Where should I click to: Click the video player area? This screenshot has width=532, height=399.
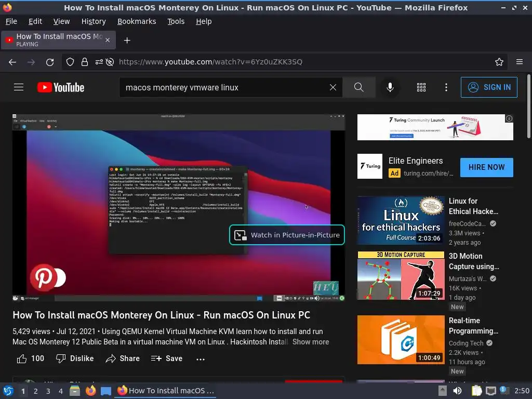click(x=179, y=208)
